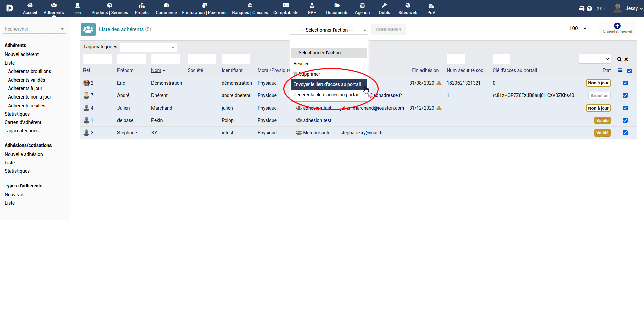The image size is (644, 312).
Task: Uncheck the checkbox for Eric Démonstration row
Action: (625, 83)
